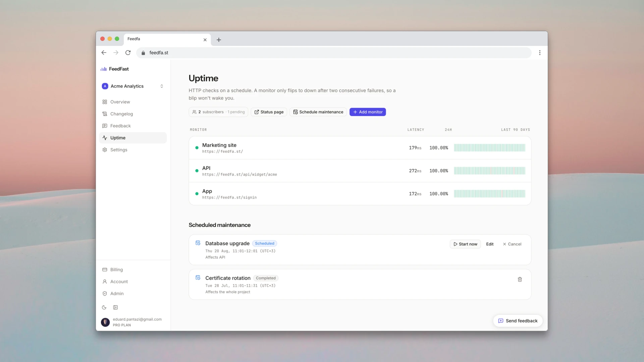Click the feedfa.st address bar
The width and height of the screenshot is (644, 362).
click(x=334, y=53)
